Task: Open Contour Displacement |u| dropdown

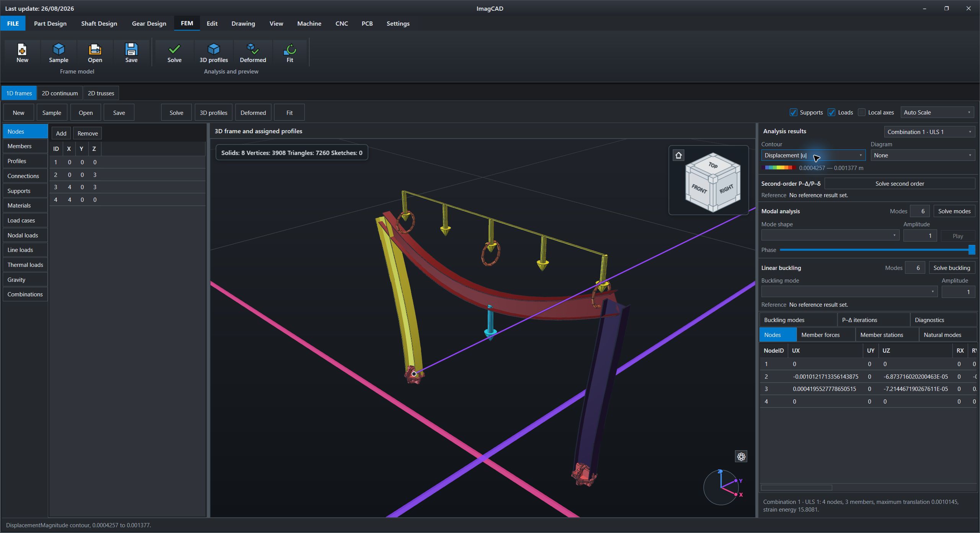Action: 813,155
